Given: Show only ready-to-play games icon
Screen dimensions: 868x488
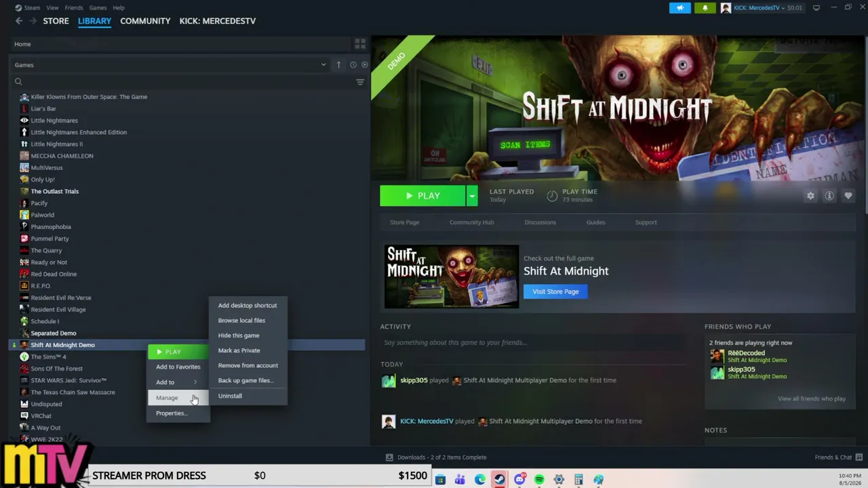Looking at the screenshot, I should point(365,65).
